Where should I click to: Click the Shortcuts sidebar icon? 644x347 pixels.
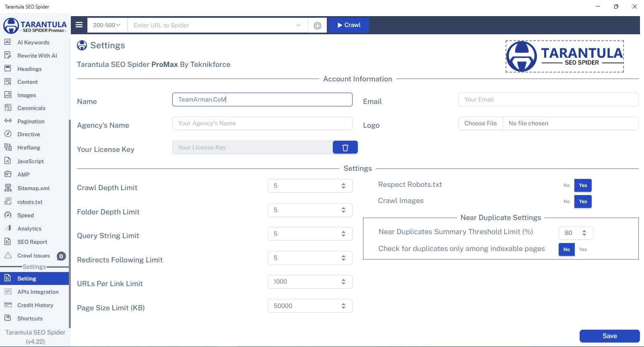(x=8, y=318)
